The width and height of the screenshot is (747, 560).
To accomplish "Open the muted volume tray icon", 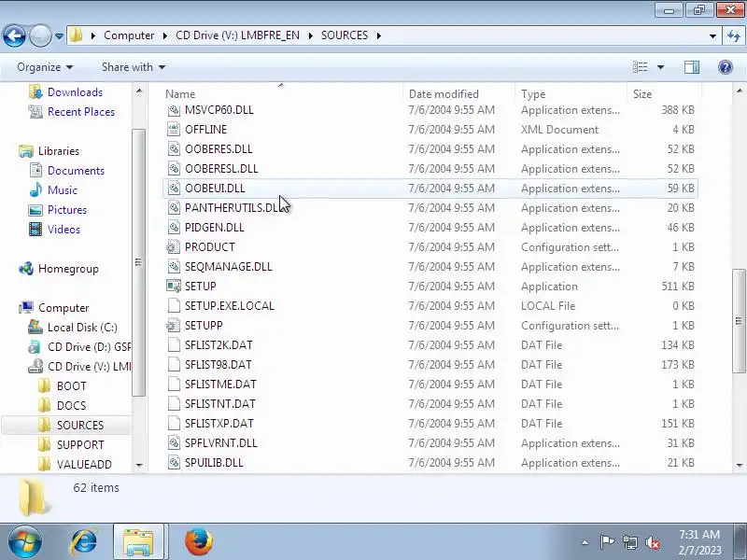I will (653, 542).
